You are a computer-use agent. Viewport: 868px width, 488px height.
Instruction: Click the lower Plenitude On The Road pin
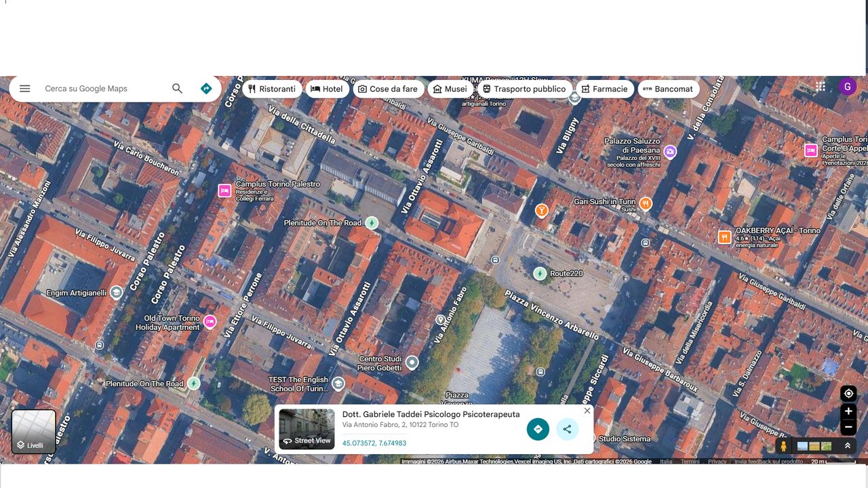coord(194,384)
